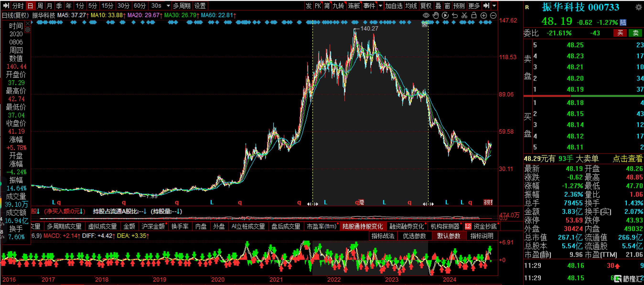Expand the dropdown arrow after 30s
644x285 pixels.
pos(168,5)
